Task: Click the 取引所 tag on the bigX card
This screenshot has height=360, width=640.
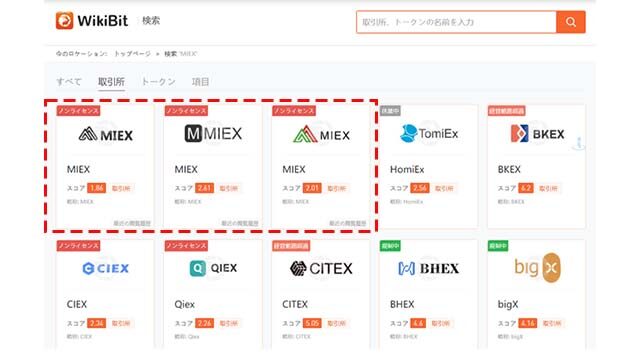Action: pos(552,323)
